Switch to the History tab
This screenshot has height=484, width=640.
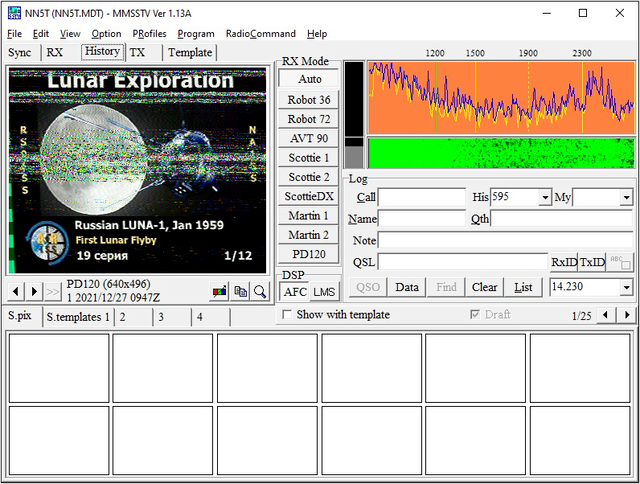pos(102,52)
